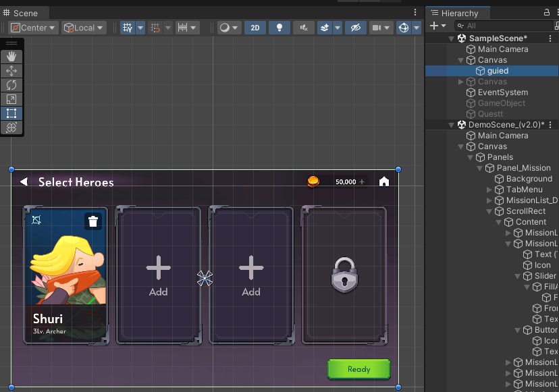The height and width of the screenshot is (392, 559).
Task: Focus the Hierarchy search field
Action: click(x=504, y=26)
